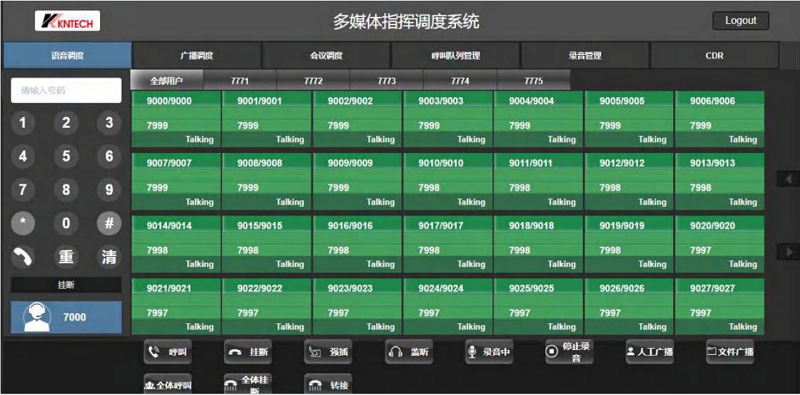Open the conference dispatch (会议调度) tab
Viewport: 800px width, 395px height.
tap(327, 56)
